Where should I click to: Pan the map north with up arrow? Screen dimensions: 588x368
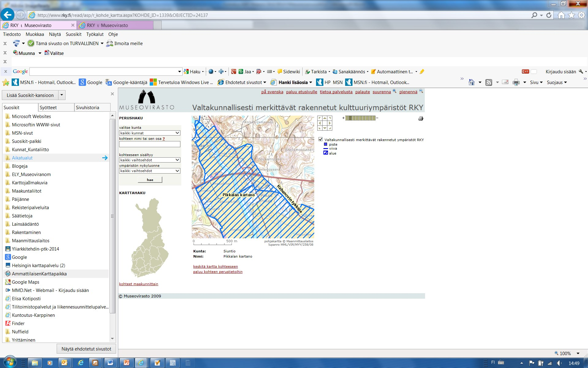click(x=325, y=118)
